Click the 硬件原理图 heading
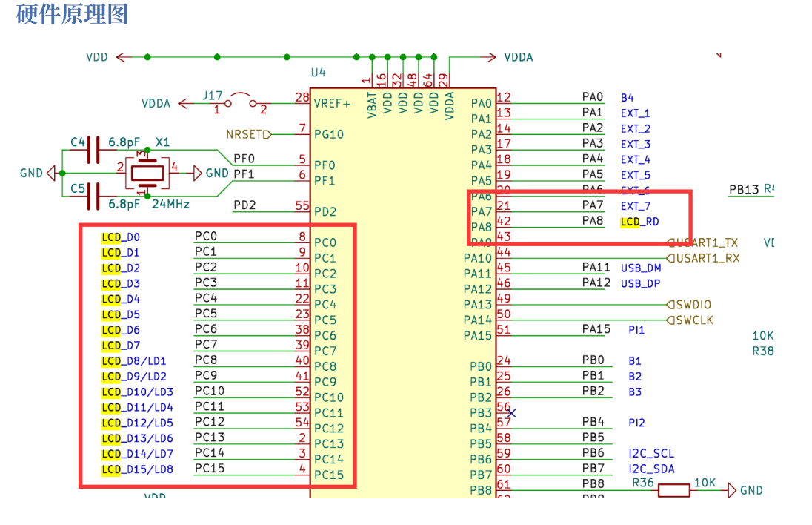This screenshot has width=812, height=525. [x=72, y=14]
